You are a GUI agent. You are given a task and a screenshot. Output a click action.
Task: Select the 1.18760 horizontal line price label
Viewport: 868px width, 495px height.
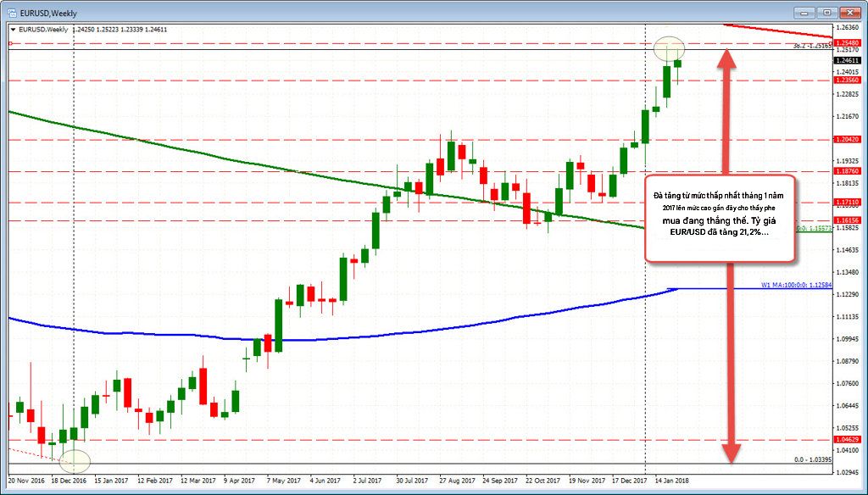point(847,172)
